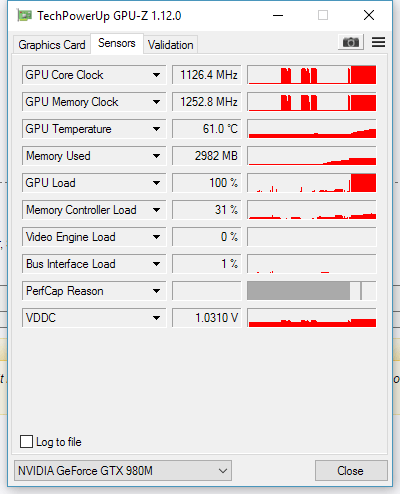Click the 1 % bus interface value
This screenshot has width=400, height=494.
207,264
